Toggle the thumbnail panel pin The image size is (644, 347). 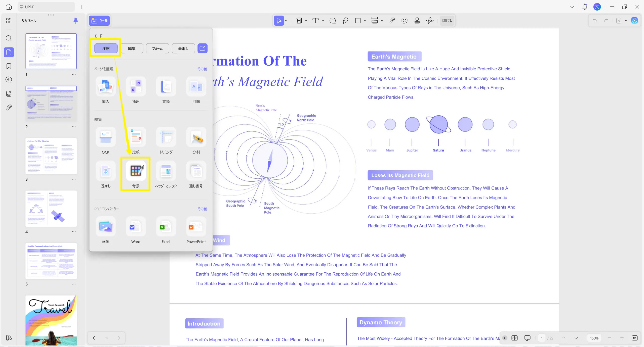[x=75, y=21]
